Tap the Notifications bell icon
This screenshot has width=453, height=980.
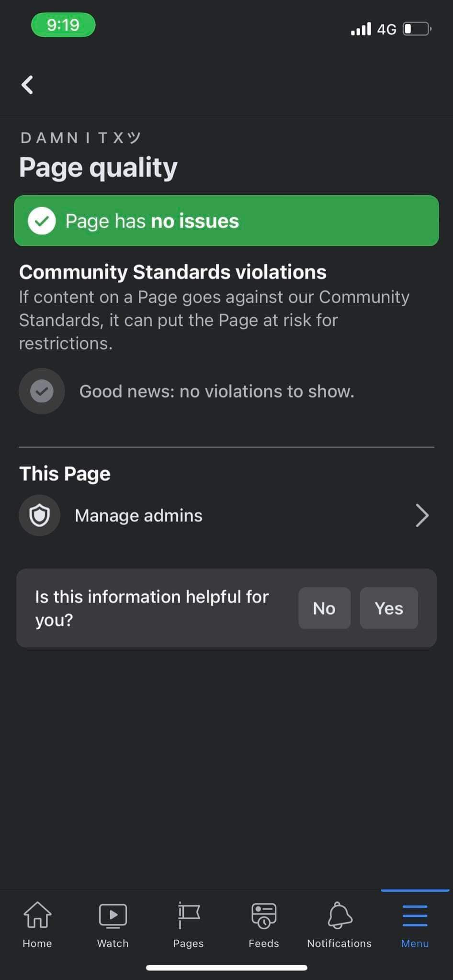pos(340,914)
